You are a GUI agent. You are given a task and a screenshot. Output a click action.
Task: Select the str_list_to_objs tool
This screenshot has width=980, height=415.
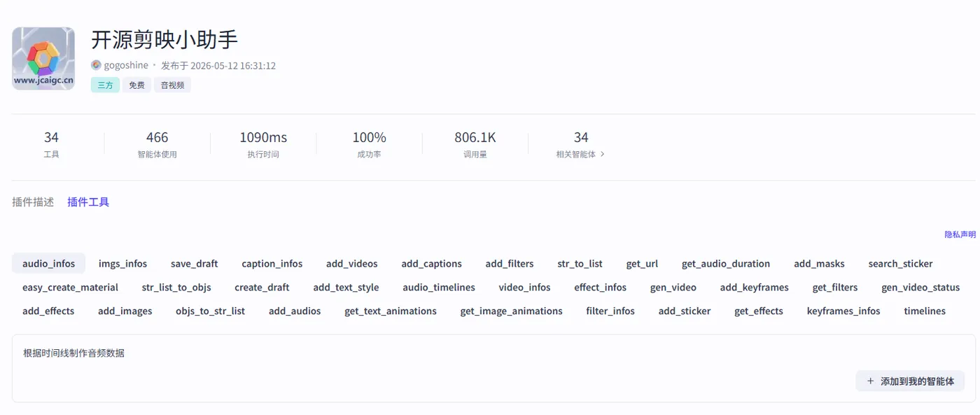point(176,288)
